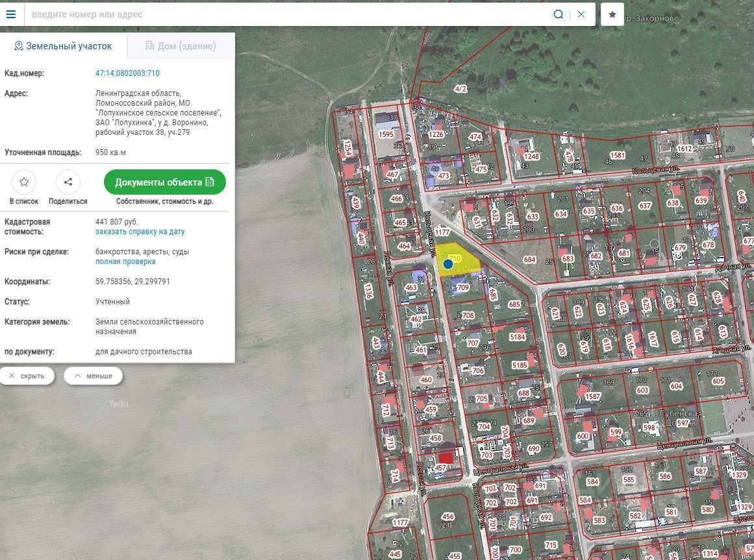Clear the search field with X icon
The image size is (754, 560).
pyautogui.click(x=581, y=14)
